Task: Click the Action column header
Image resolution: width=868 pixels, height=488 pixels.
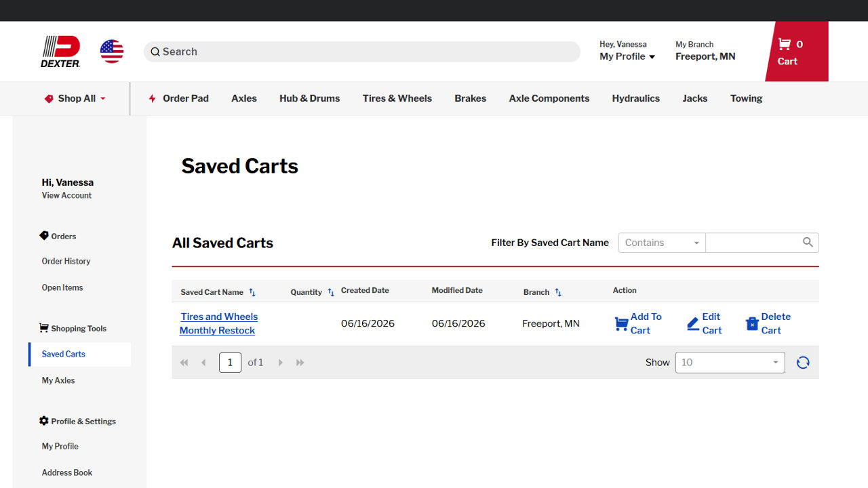Action: tap(625, 290)
